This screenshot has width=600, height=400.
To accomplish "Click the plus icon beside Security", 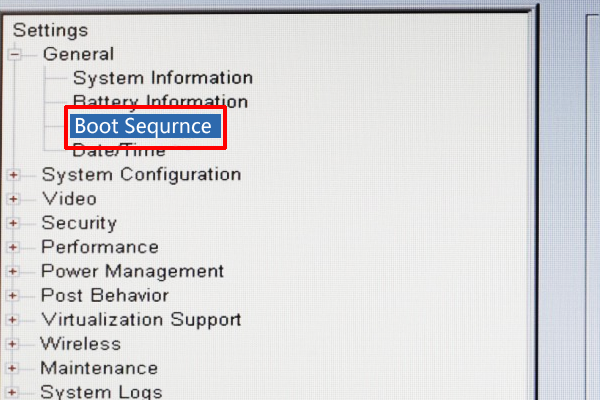I will 14,223.
